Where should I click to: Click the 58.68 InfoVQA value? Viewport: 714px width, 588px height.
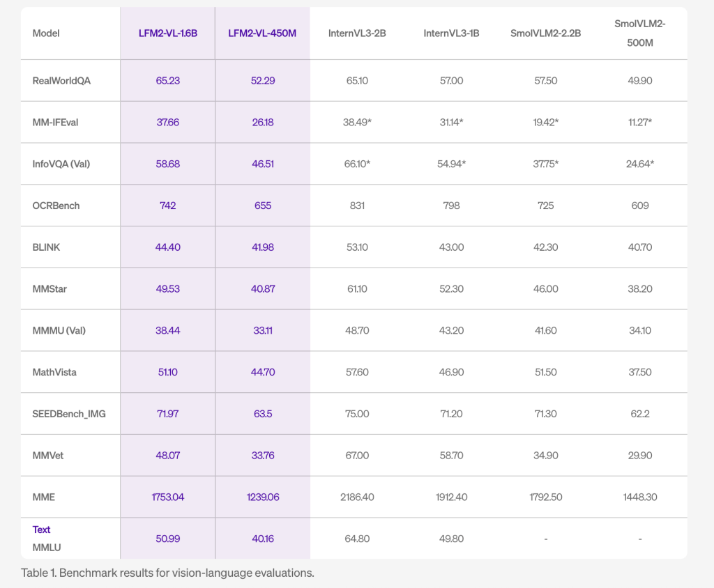[167, 164]
